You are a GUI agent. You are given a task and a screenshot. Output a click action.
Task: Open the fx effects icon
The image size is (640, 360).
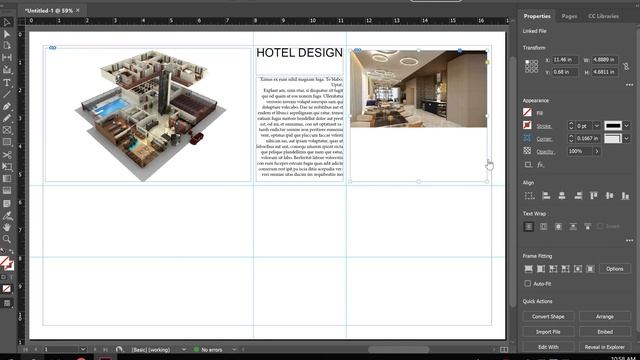[540, 165]
